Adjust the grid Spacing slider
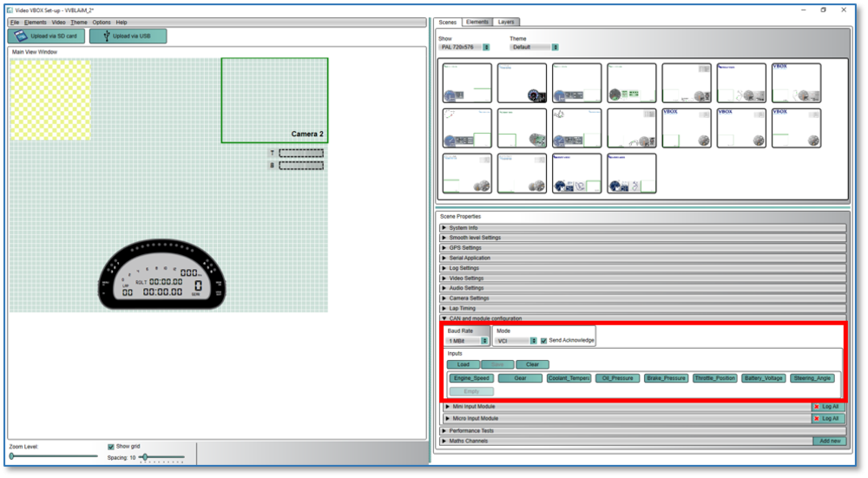Viewport: 868px width, 478px height. tap(162, 457)
